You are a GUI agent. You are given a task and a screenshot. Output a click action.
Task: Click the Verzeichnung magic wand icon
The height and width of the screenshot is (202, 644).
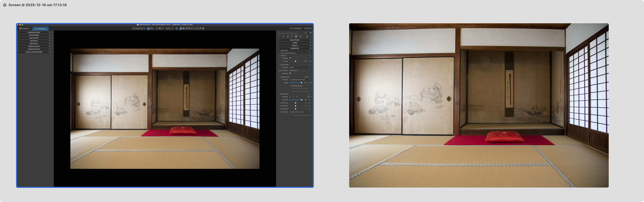point(311,83)
